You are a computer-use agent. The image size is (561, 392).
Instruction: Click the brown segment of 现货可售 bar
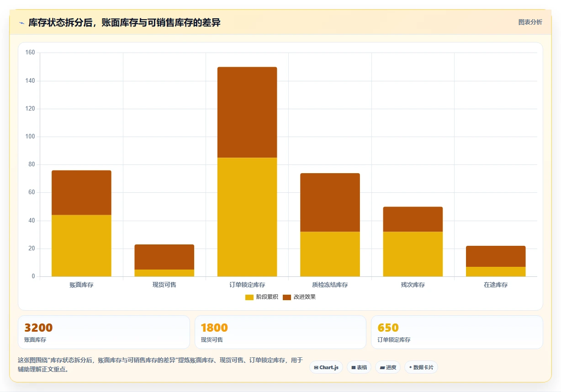pos(164,257)
